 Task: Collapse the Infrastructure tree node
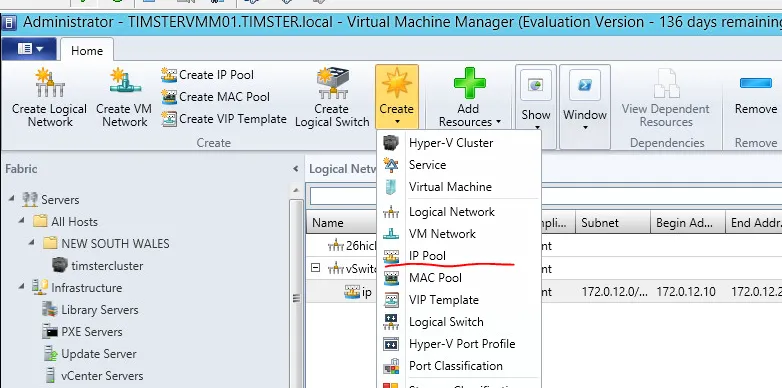click(22, 287)
